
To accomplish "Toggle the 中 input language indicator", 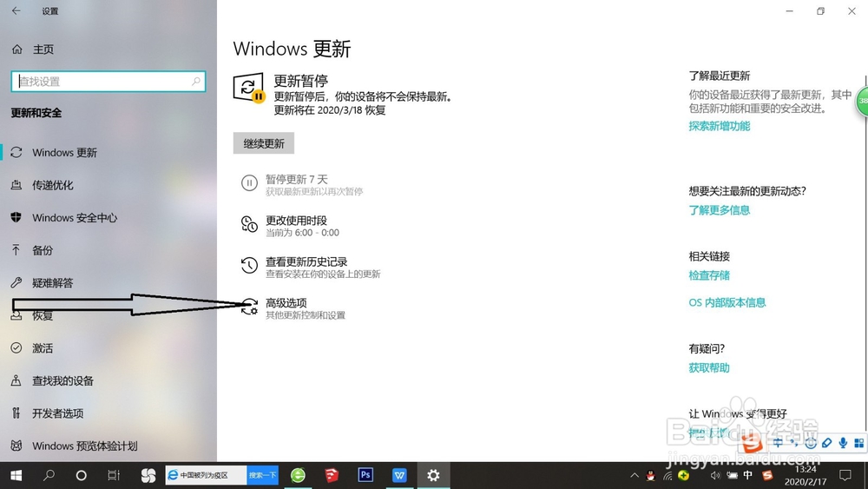I will [x=748, y=475].
